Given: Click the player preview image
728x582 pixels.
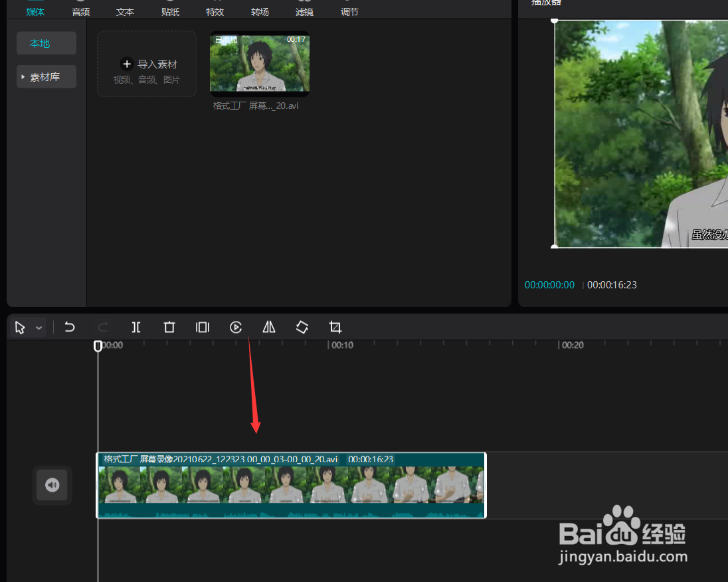Looking at the screenshot, I should (x=641, y=134).
